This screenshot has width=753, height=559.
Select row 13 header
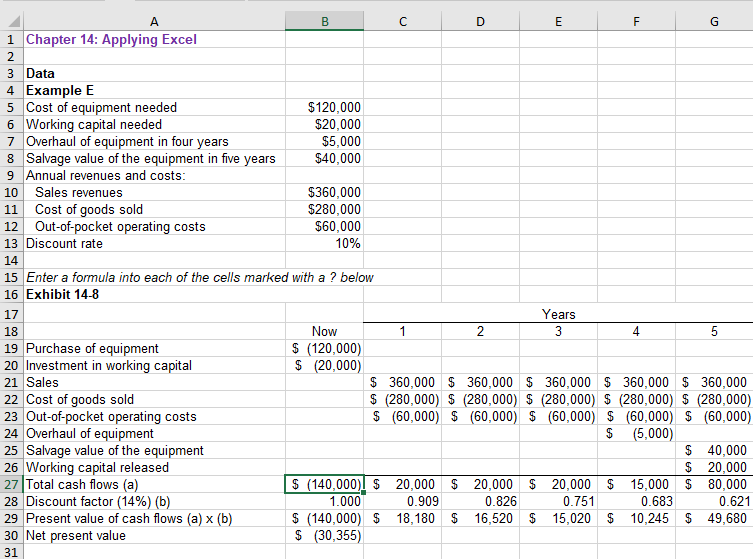[x=12, y=243]
